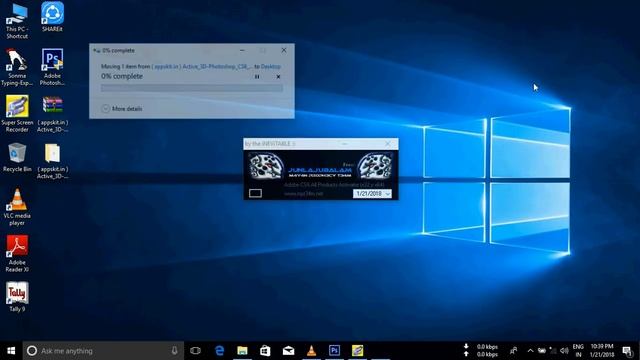Click the Desktop destination link in the move dialog
This screenshot has height=360, width=640.
pos(271,66)
